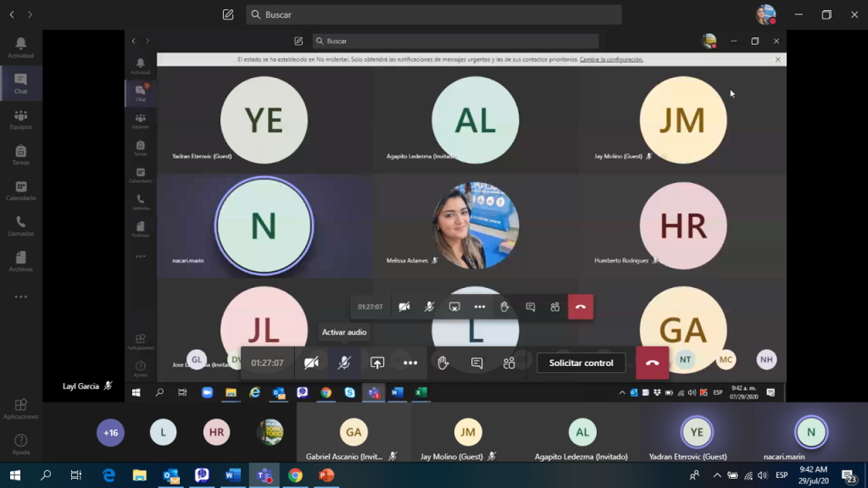Viewport: 868px width, 488px height.
Task: Open Zoom in the shared screen's taskbar
Action: [207, 393]
